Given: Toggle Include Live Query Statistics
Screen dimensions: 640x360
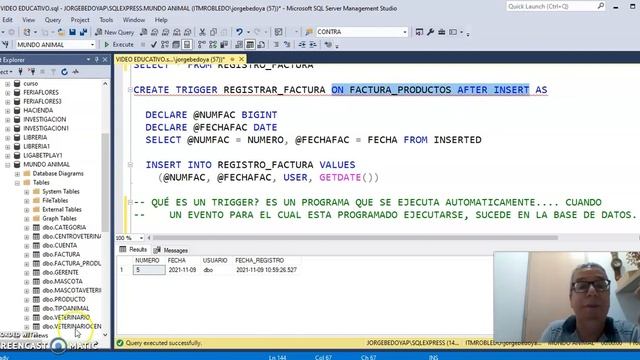Looking at the screenshot, I should click(x=213, y=44).
